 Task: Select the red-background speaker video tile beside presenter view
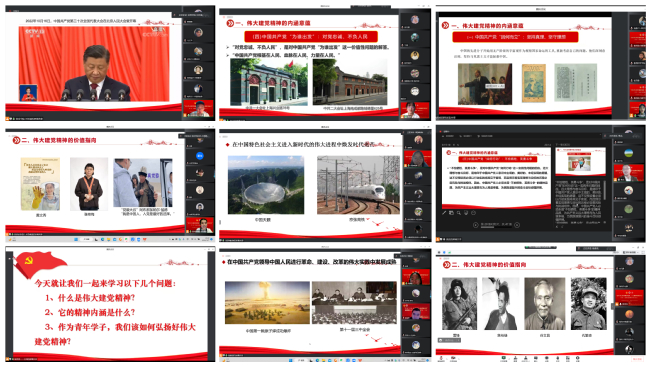click(629, 173)
